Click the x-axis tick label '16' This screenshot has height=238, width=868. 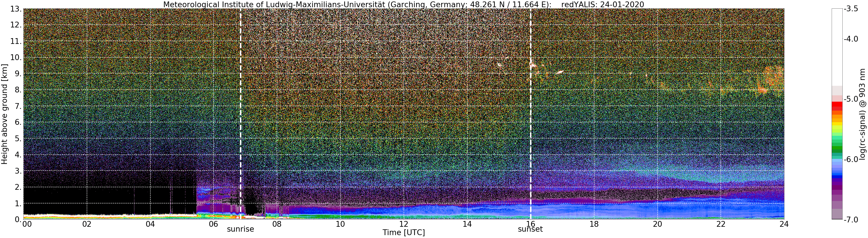coord(530,224)
